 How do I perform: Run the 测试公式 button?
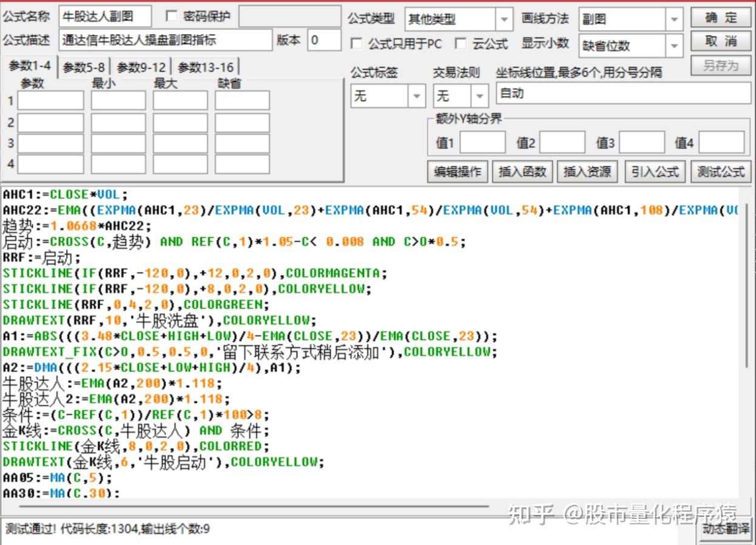coord(721,172)
